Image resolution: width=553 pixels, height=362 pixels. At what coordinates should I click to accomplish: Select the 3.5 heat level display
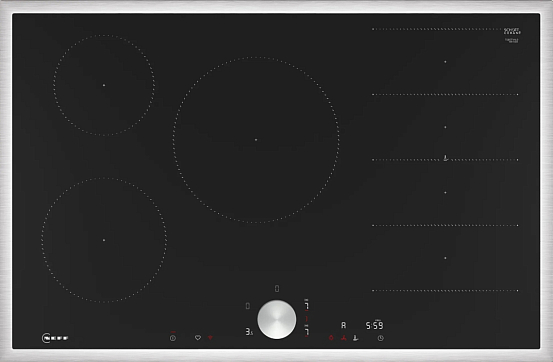click(249, 332)
